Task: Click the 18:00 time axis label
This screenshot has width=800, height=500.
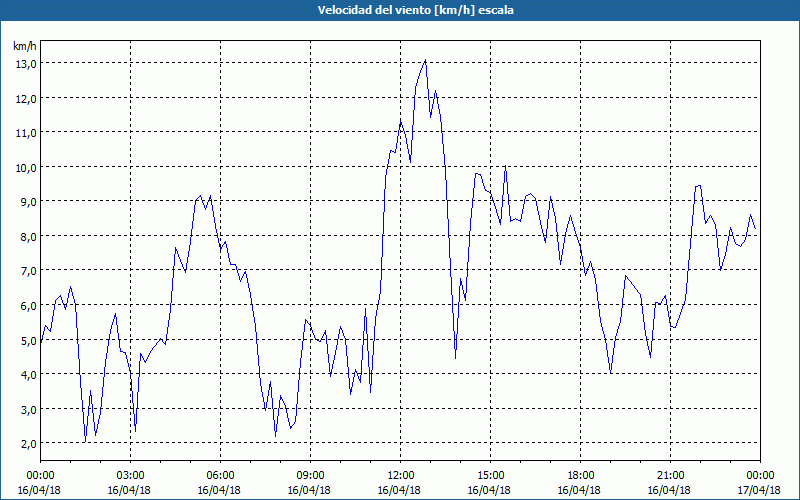Action: (x=581, y=476)
